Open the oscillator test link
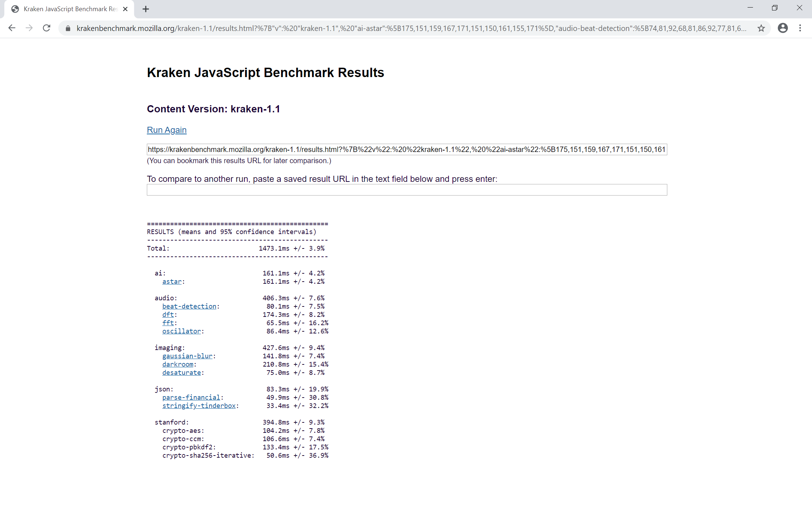Image resolution: width=812 pixels, height=520 pixels. [182, 331]
